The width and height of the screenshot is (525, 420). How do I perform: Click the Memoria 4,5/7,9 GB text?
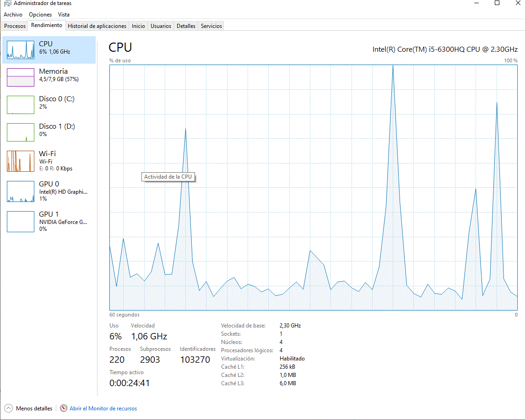[x=59, y=79]
